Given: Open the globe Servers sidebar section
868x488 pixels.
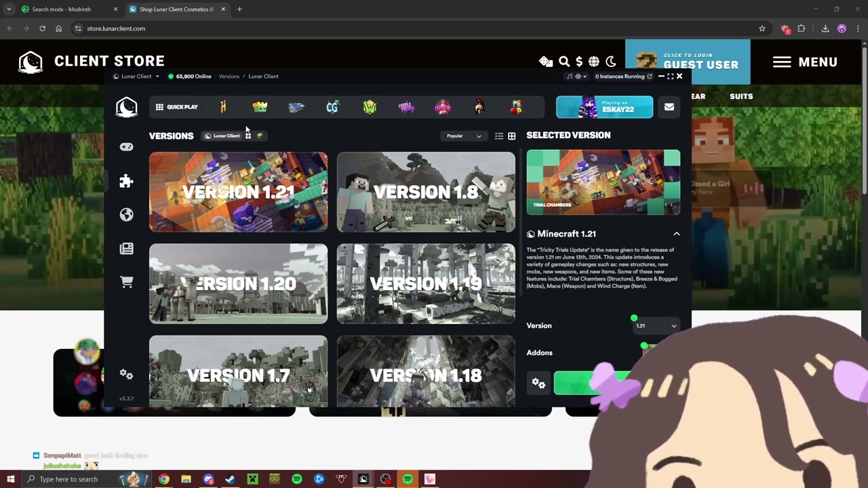Looking at the screenshot, I should 127,215.
